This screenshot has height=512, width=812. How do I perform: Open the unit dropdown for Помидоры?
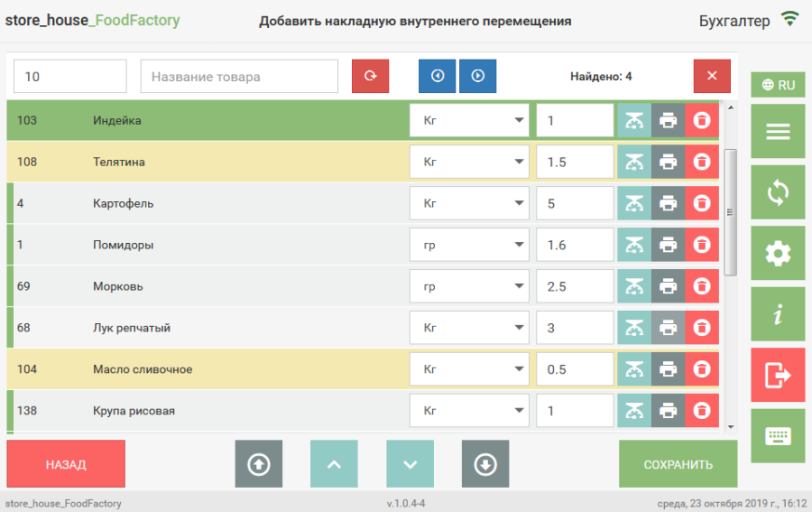tap(469, 245)
